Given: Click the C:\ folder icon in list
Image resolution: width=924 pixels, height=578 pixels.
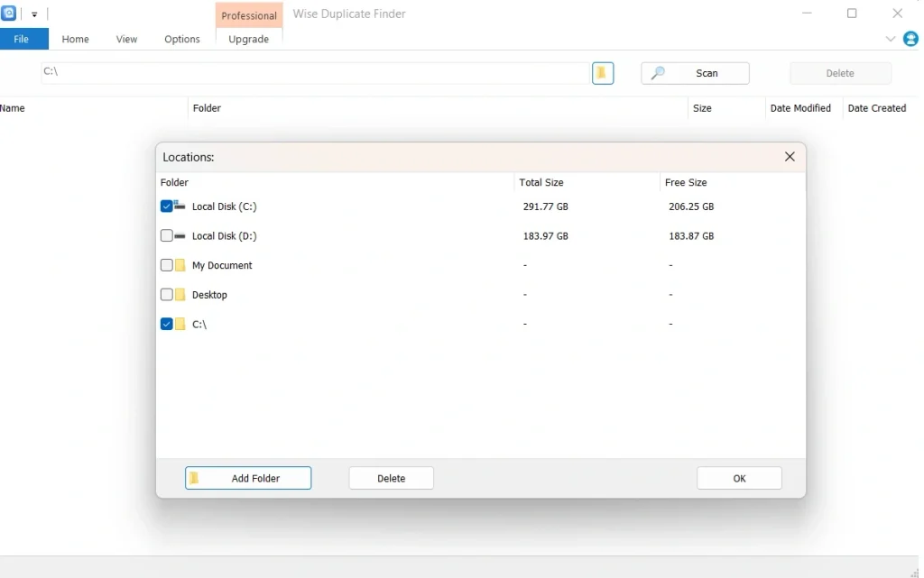Looking at the screenshot, I should tap(180, 325).
